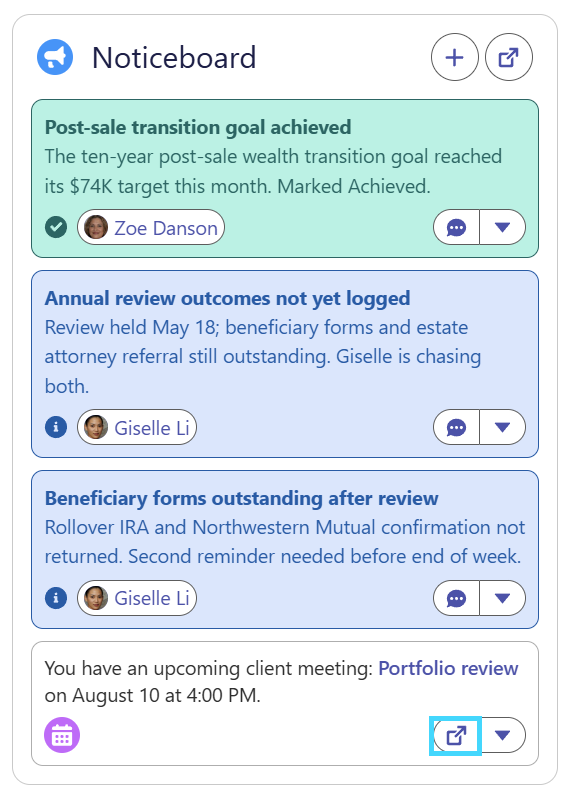Expand dropdown on Post-sale transition notice
The image size is (567, 796).
point(503,227)
